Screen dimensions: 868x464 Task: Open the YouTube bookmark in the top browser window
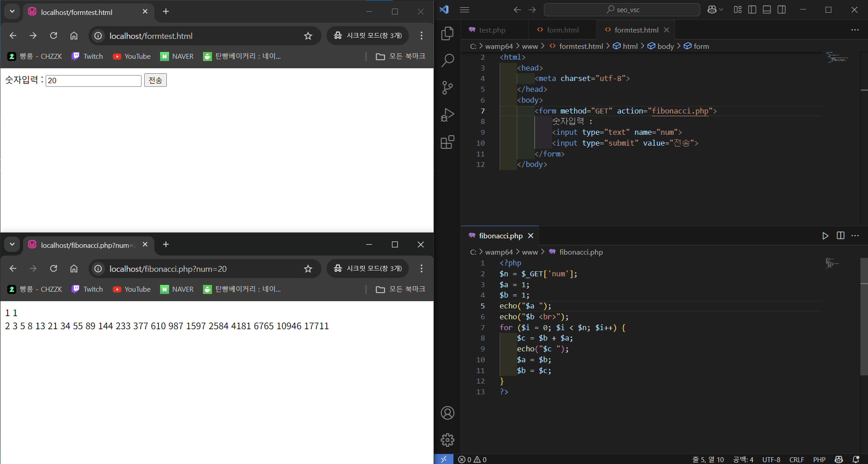coord(132,56)
